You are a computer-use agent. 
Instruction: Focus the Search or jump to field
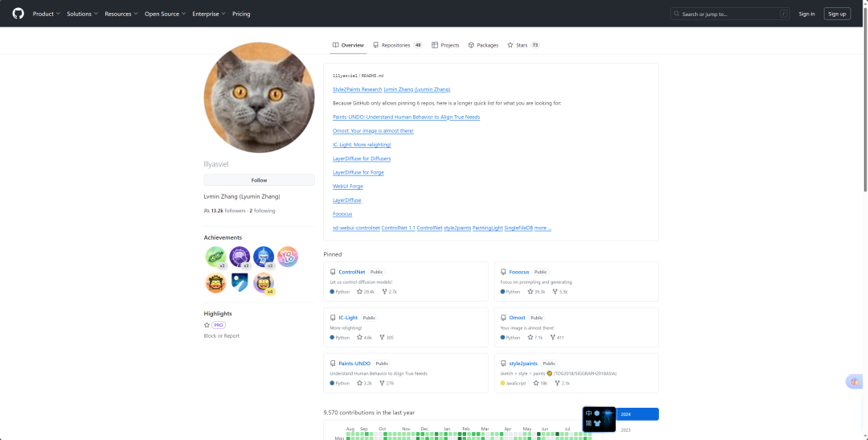point(730,14)
